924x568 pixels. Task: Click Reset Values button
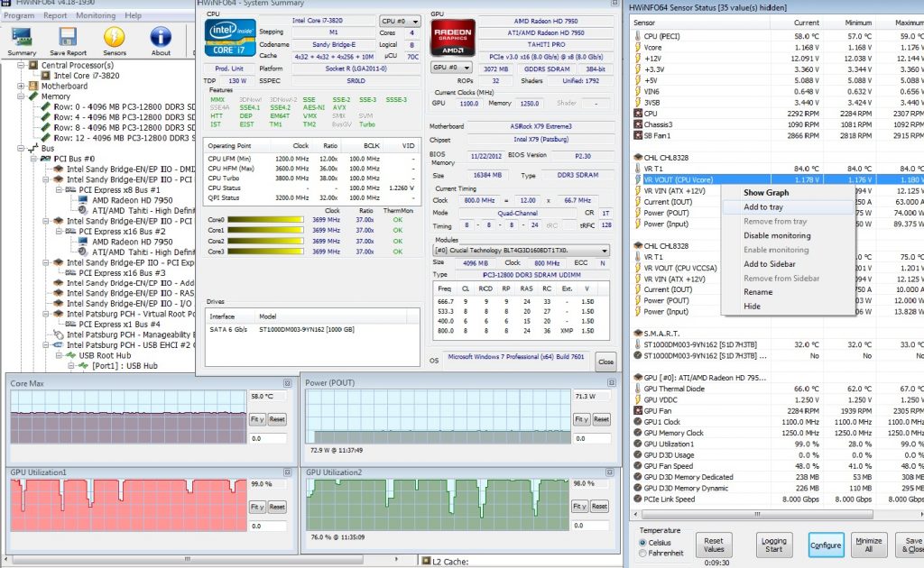(713, 545)
